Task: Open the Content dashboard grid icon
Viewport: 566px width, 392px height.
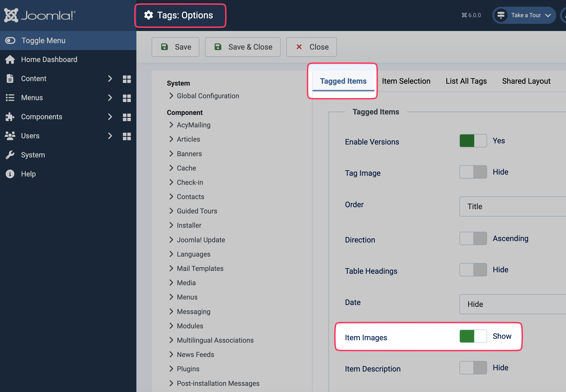Action: pyautogui.click(x=127, y=79)
